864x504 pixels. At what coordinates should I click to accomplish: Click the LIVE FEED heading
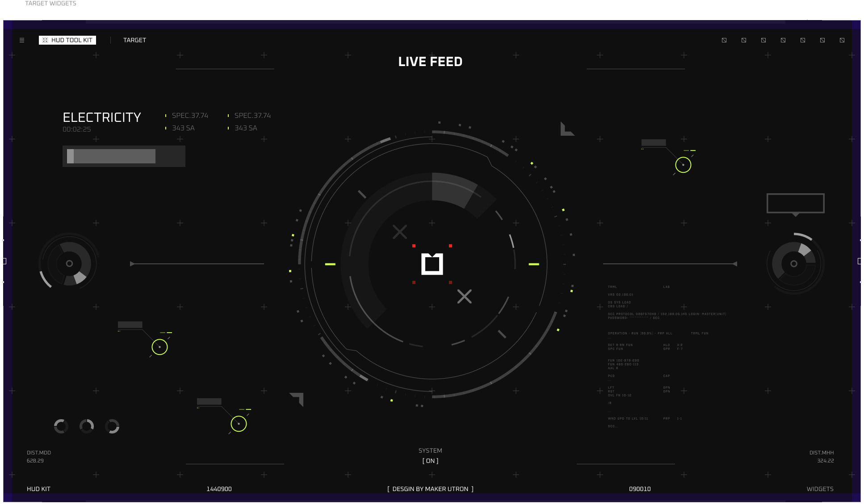pos(430,62)
